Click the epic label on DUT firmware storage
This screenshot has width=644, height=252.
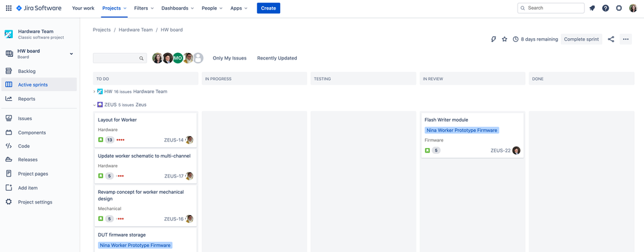click(135, 246)
